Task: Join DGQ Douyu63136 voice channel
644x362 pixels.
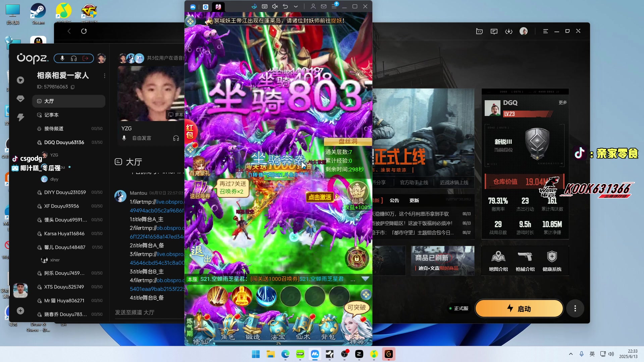Action: [x=69, y=142]
